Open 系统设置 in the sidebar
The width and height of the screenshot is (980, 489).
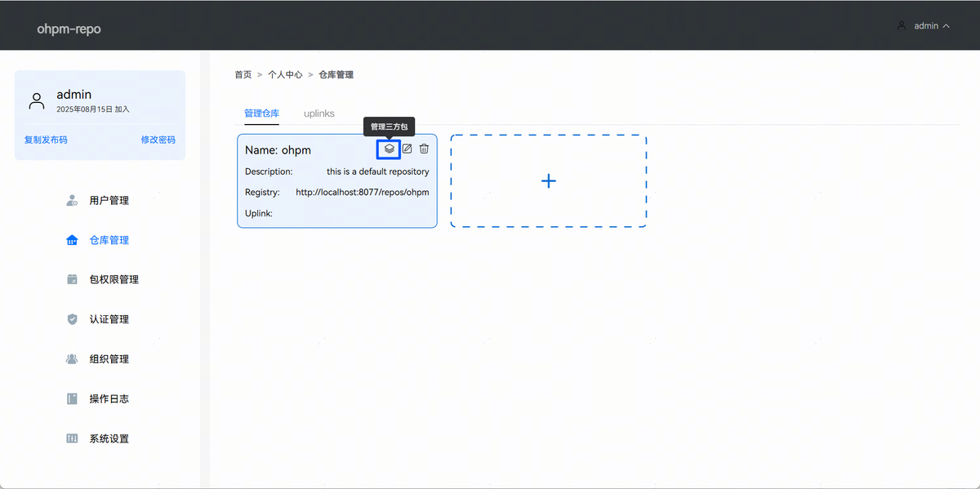tap(109, 439)
